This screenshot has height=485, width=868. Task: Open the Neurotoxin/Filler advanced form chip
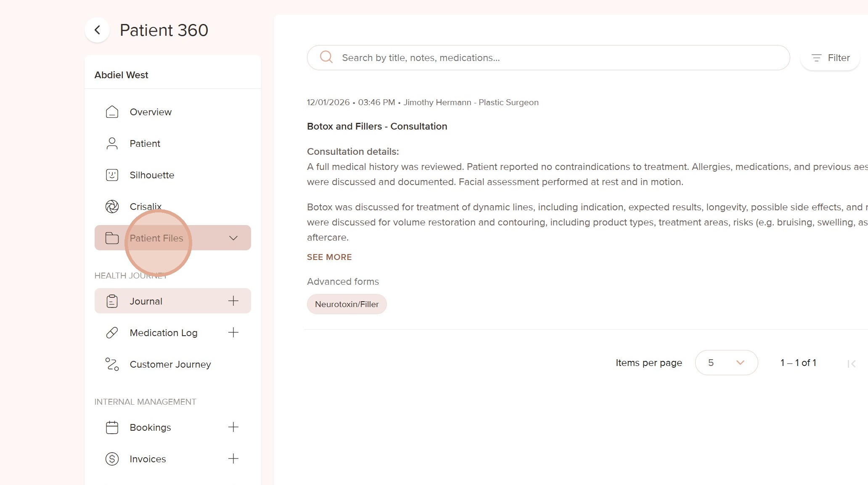pos(347,304)
